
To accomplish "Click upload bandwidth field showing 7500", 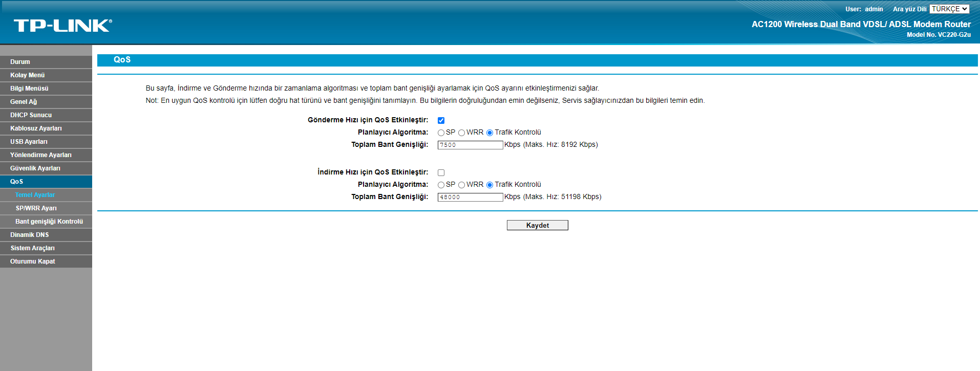I will click(x=471, y=145).
